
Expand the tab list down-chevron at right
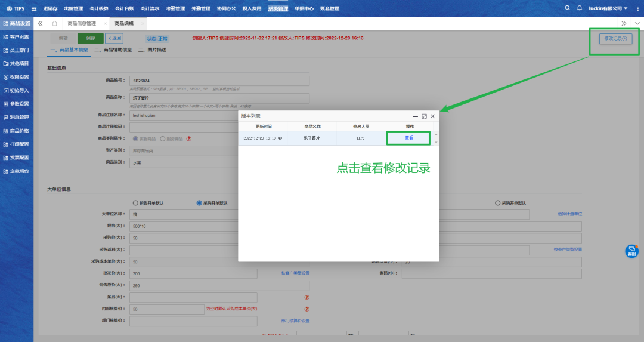coord(636,23)
